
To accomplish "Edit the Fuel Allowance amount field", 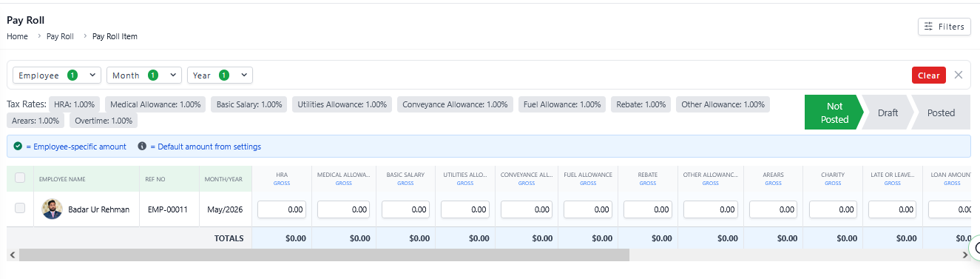I will pos(587,209).
